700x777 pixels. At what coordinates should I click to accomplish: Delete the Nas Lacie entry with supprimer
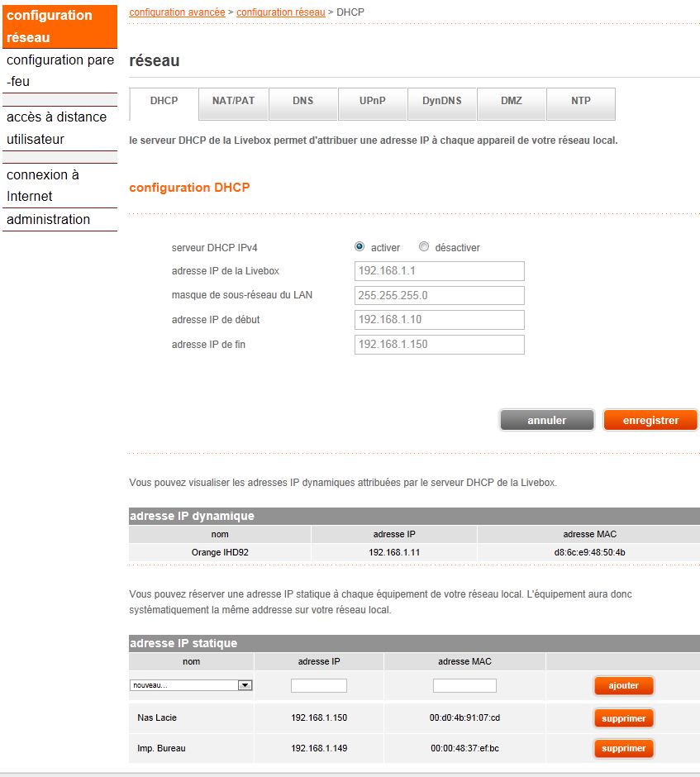[x=623, y=718]
